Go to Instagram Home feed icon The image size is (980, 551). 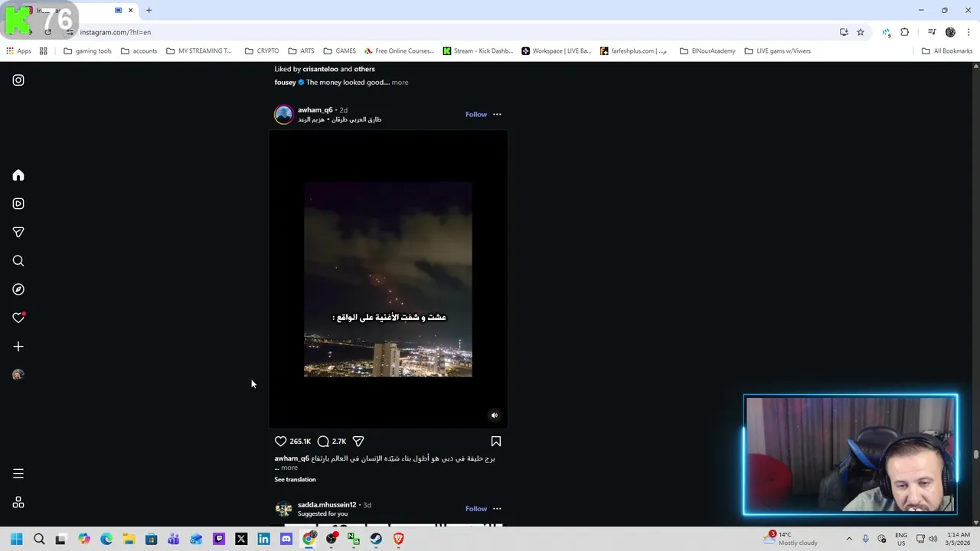[x=18, y=175]
